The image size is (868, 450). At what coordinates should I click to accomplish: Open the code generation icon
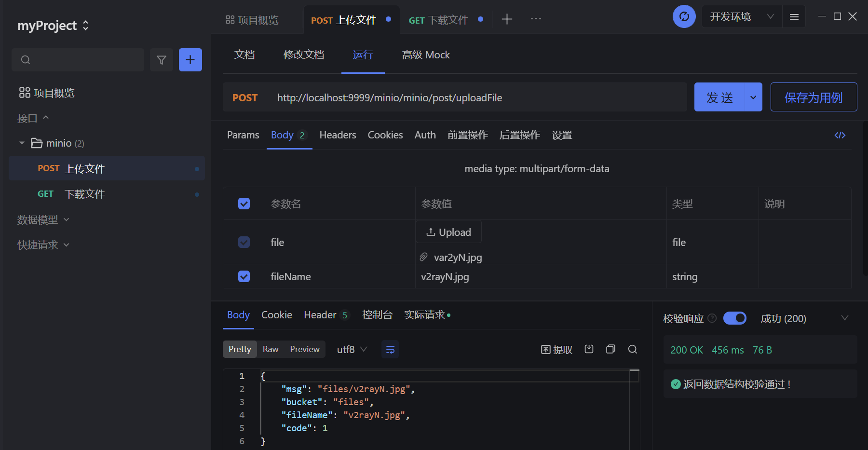point(840,135)
